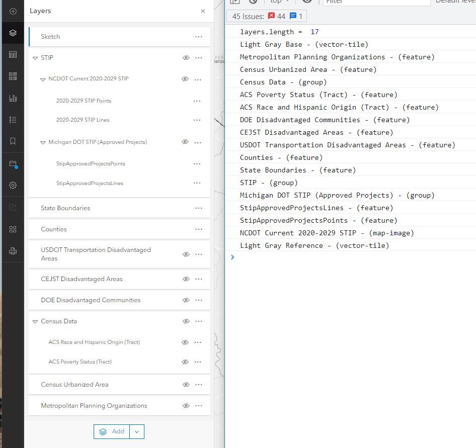Screen dimensions: 476x448
Task: Open options for ACS Poverty Status (Tract)
Action: pyautogui.click(x=198, y=362)
